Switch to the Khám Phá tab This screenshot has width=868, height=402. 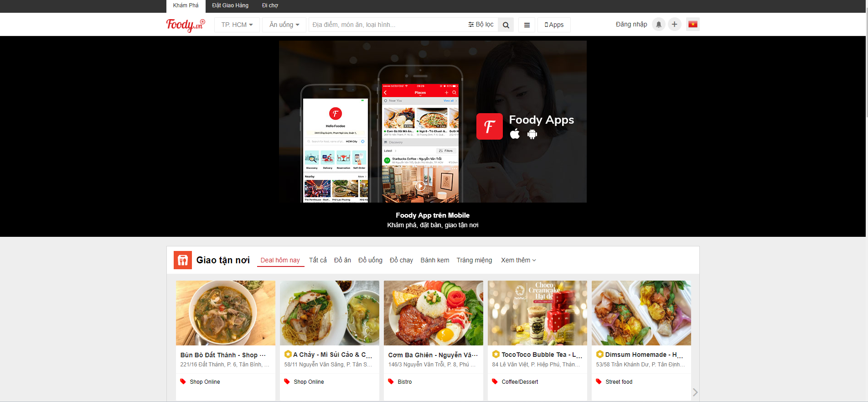pos(186,5)
